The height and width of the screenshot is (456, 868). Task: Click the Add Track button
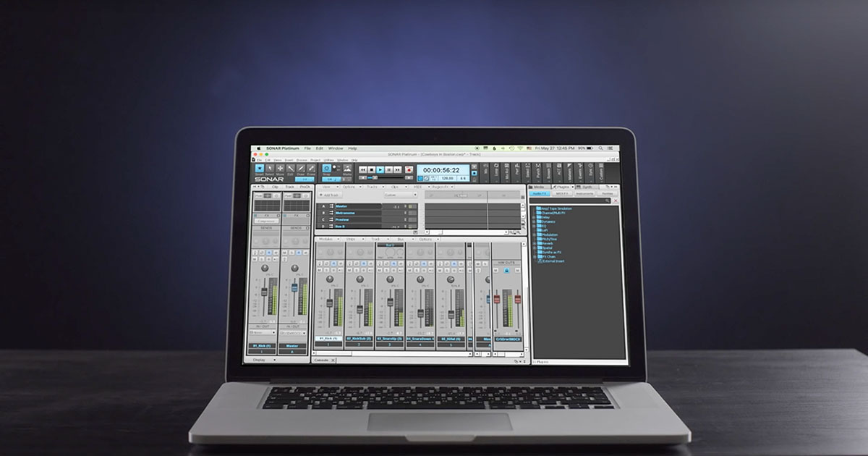coord(328,194)
